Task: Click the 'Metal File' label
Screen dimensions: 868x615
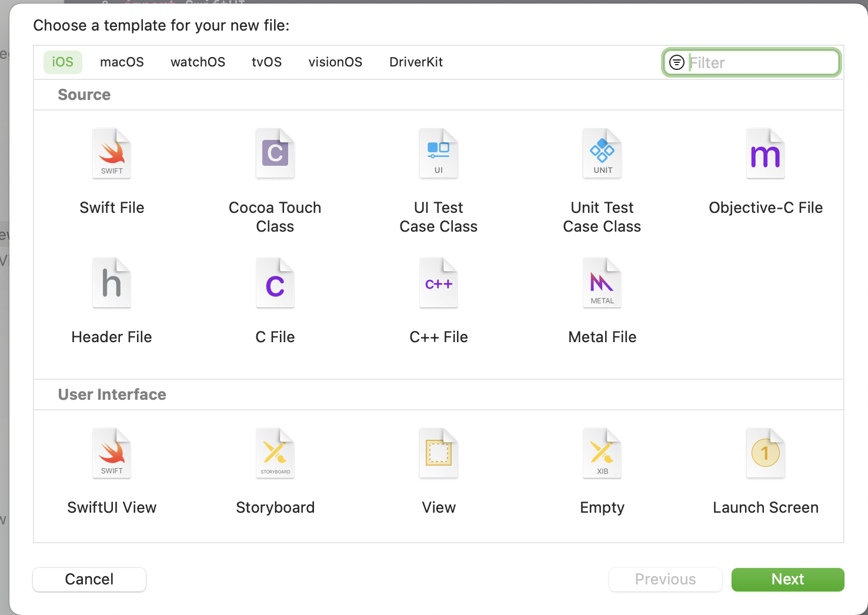Action: pyautogui.click(x=602, y=337)
